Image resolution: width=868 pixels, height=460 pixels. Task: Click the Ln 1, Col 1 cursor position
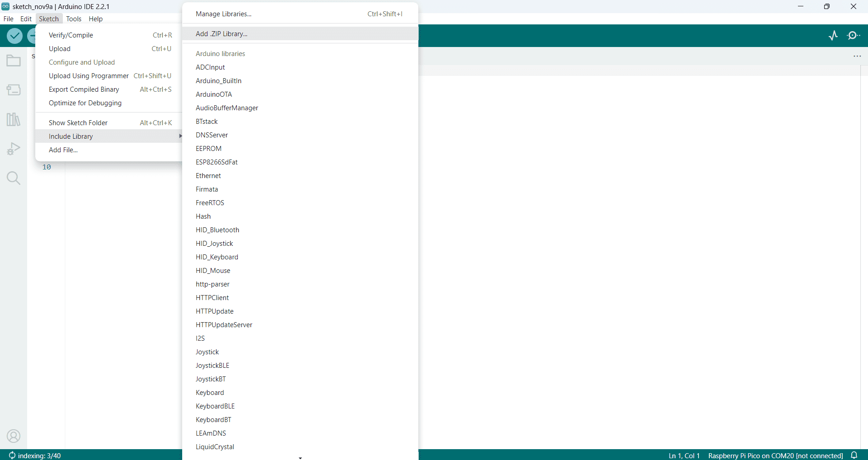684,455
